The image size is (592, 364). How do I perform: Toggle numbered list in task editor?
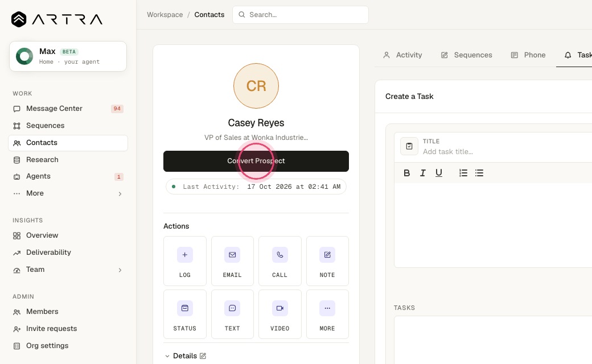coord(463,173)
